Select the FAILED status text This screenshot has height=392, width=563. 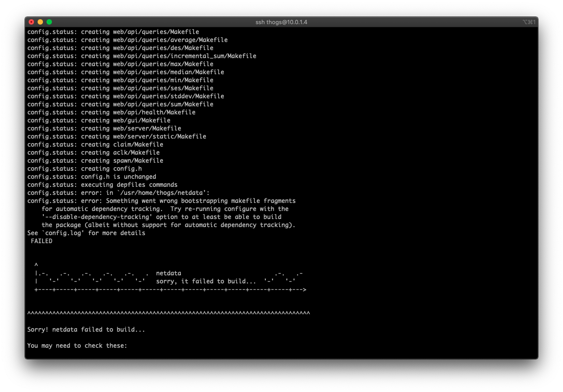point(42,241)
